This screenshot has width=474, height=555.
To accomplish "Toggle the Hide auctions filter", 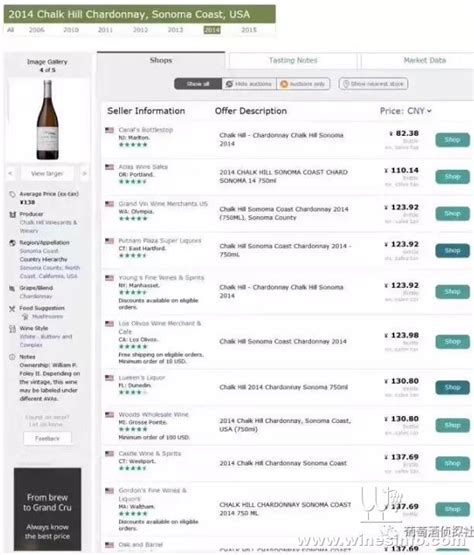I will (249, 84).
